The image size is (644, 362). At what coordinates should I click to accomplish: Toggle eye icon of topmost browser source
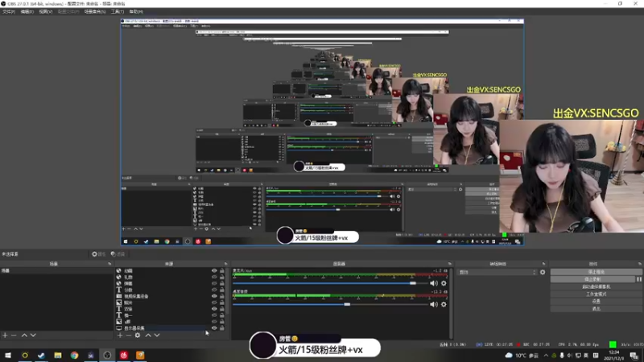pyautogui.click(x=214, y=271)
